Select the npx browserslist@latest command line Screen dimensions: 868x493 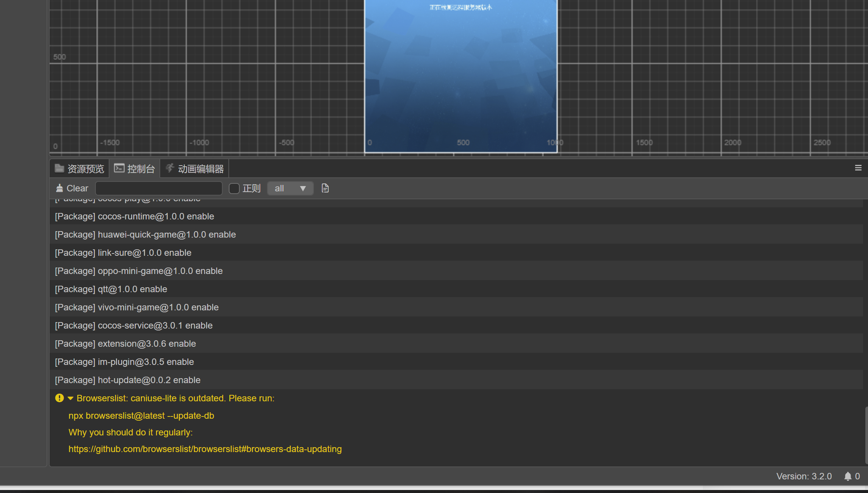(x=141, y=416)
